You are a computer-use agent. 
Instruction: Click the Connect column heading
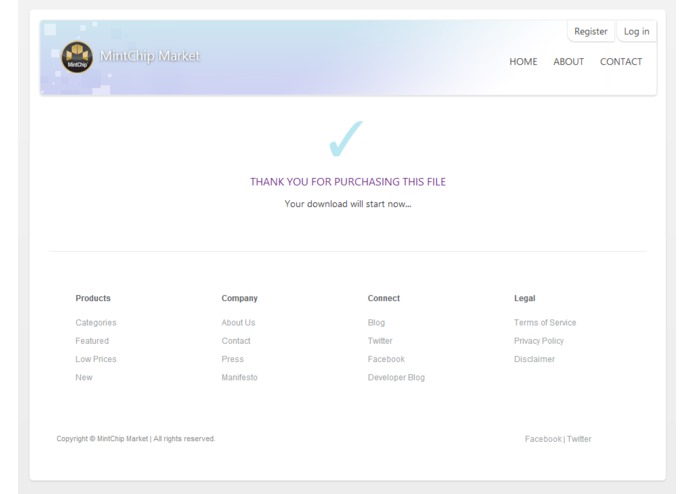pyautogui.click(x=383, y=298)
